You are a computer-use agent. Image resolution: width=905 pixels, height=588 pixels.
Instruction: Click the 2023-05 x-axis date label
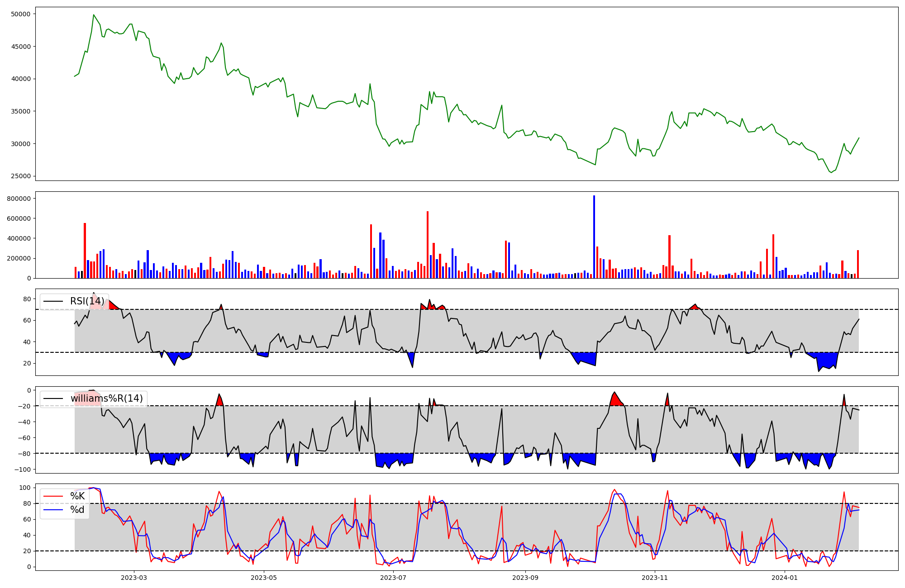coord(264,578)
